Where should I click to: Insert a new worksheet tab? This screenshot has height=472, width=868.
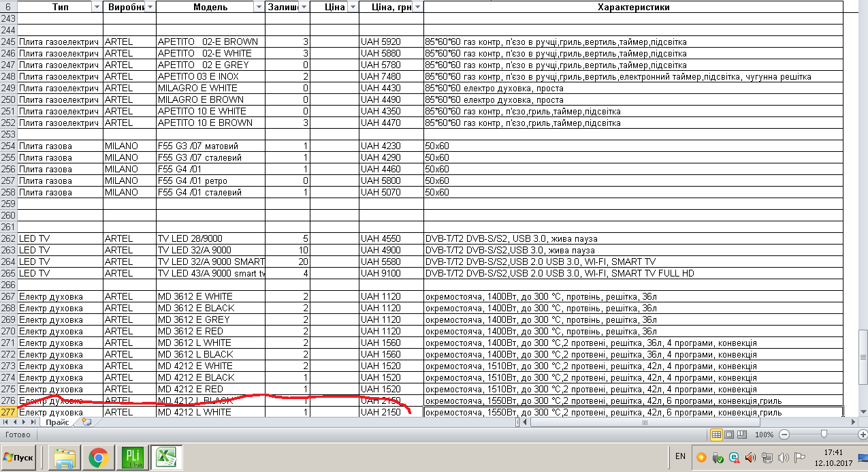86,422
